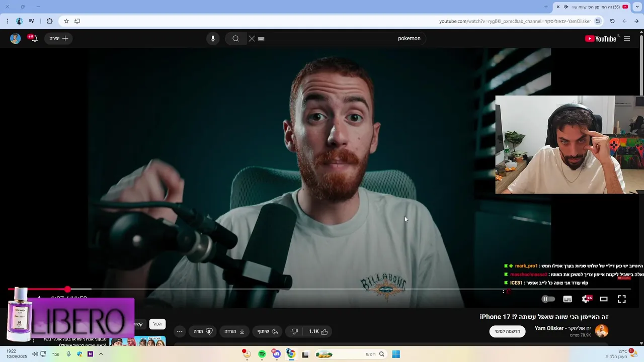Open Yam Olisker channel avatar

click(x=602, y=331)
